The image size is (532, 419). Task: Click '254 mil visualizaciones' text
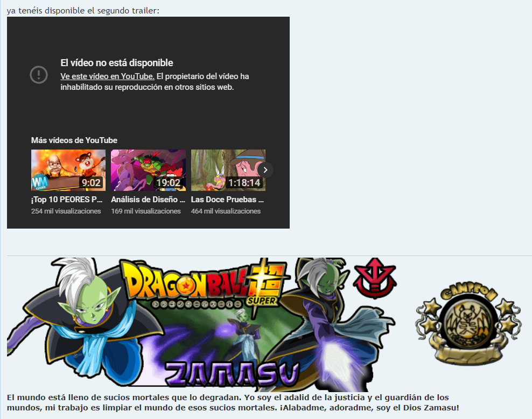tap(66, 211)
